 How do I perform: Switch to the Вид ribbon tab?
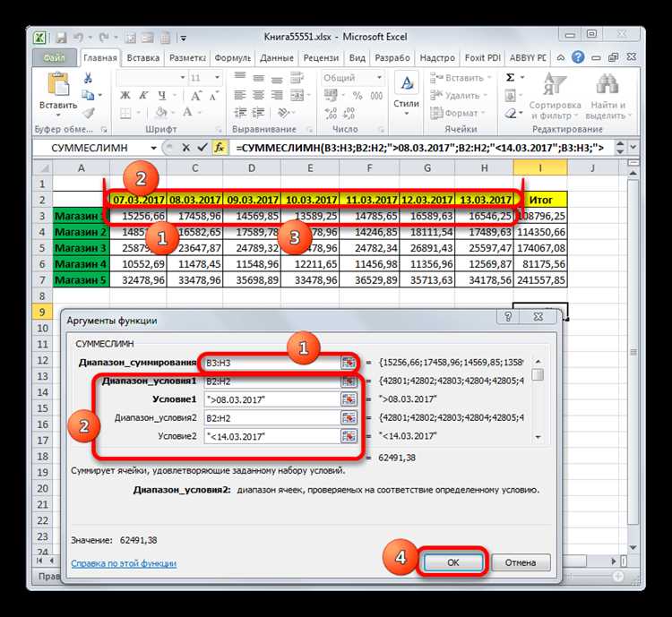pos(357,58)
